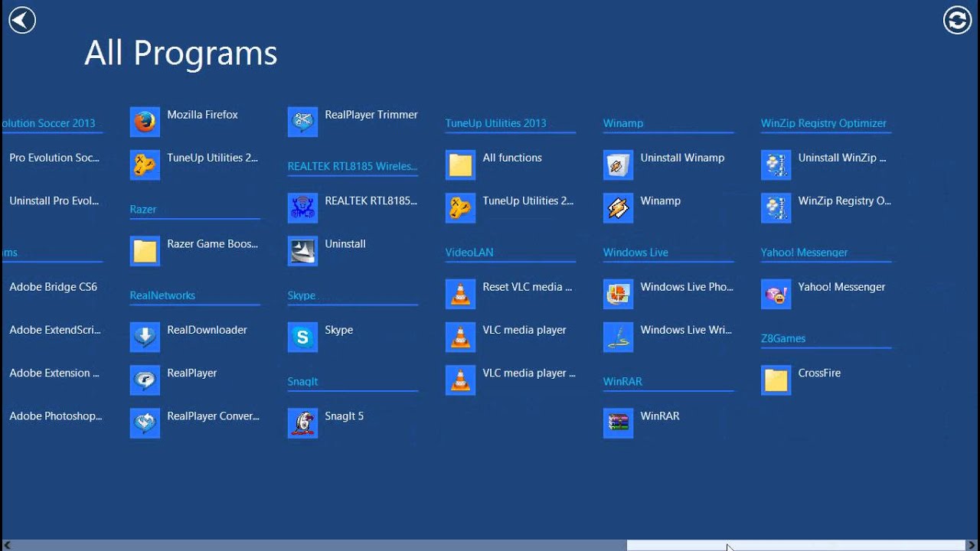Click the Adobe Bridge CS6 label
980x551 pixels.
coord(54,287)
